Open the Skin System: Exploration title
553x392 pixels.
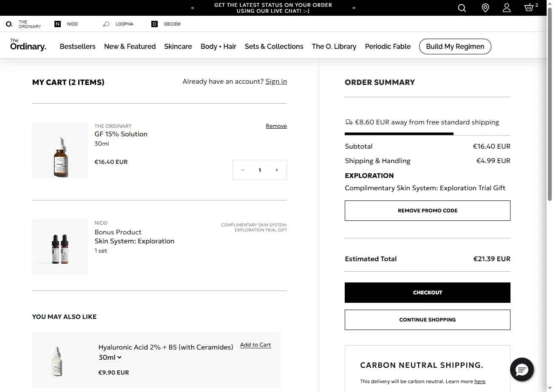(x=134, y=241)
